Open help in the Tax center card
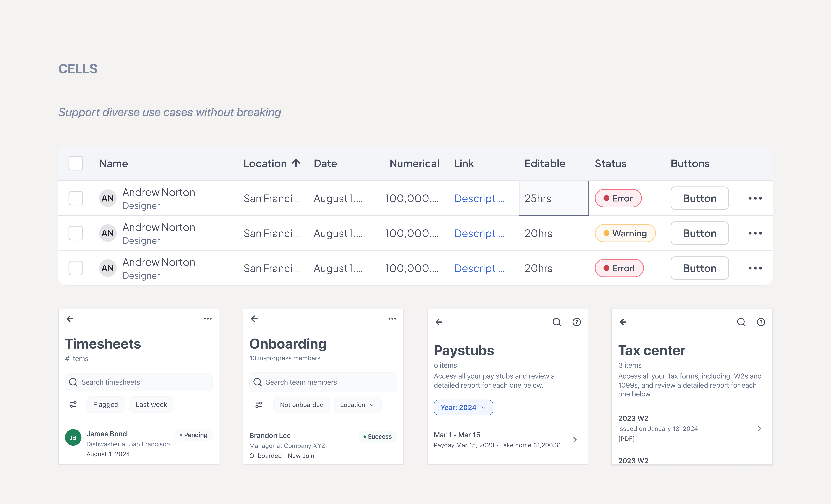The width and height of the screenshot is (831, 504). 761,322
